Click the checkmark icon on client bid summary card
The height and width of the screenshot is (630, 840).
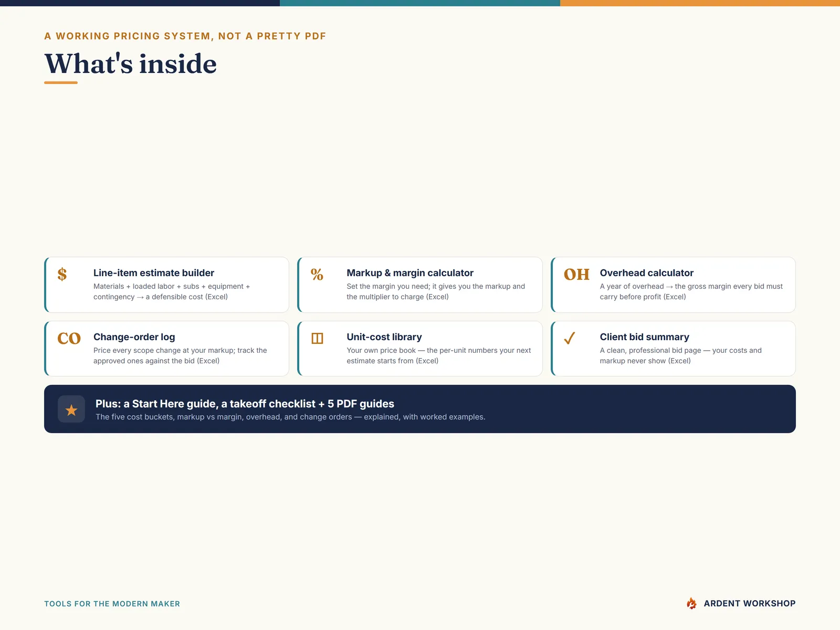click(570, 338)
